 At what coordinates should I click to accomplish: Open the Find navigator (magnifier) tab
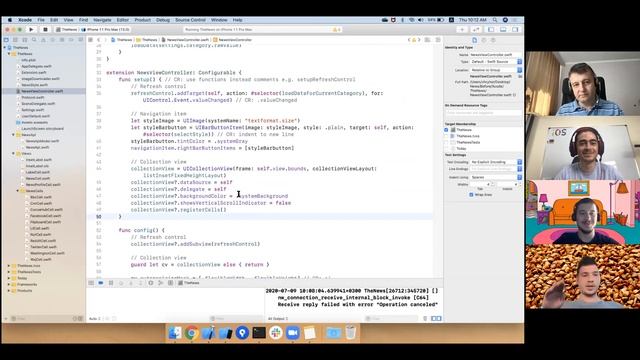click(x=34, y=40)
